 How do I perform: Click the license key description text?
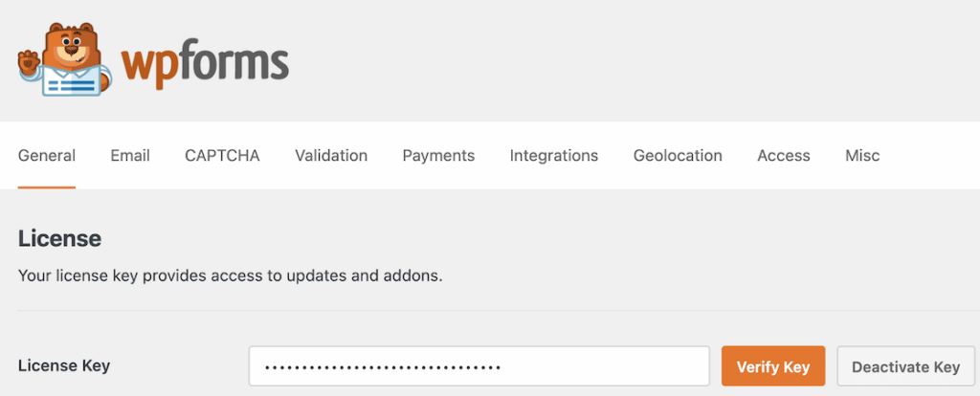tap(230, 276)
